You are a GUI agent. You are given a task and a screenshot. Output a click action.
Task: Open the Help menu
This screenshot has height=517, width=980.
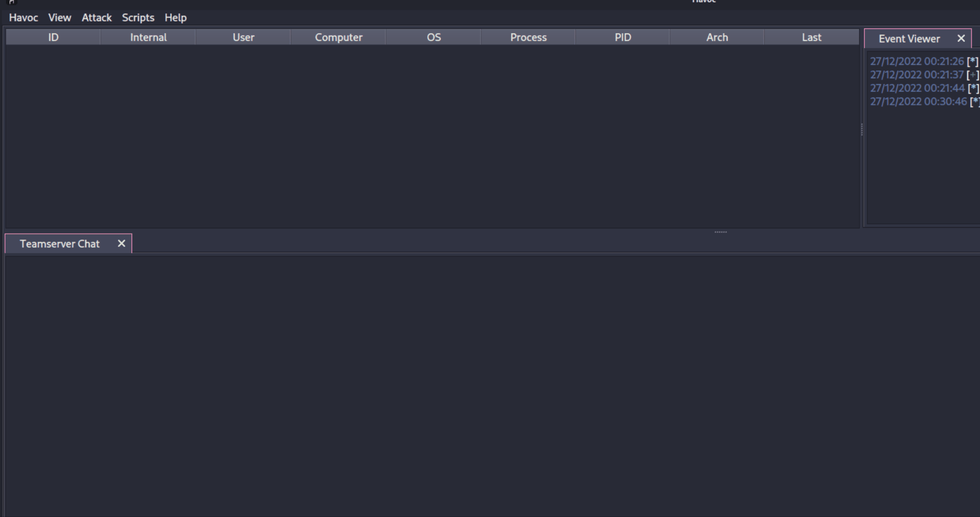click(175, 17)
